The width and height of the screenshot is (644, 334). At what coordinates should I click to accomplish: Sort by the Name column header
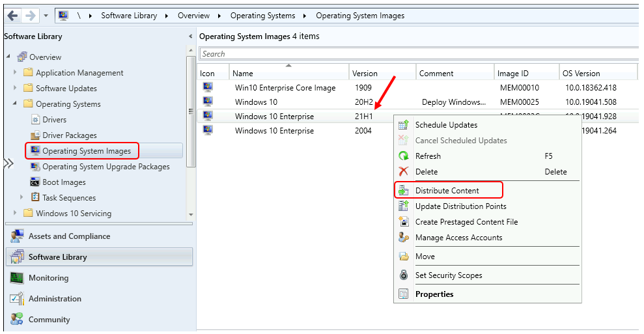[288, 72]
